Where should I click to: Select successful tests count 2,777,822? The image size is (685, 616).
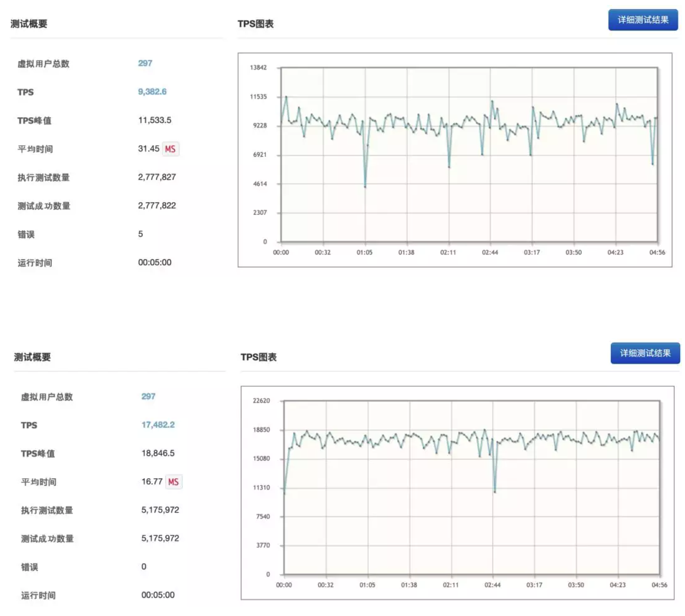157,205
